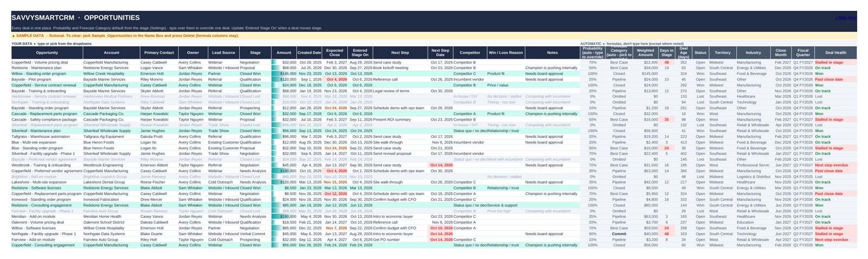Select the Weighted Amount column header
The width and height of the screenshot is (868, 259).
[646, 53]
